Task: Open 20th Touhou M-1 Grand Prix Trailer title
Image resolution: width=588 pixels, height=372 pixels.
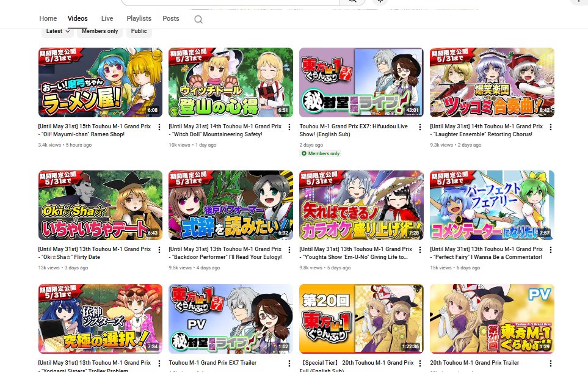Action: point(474,363)
